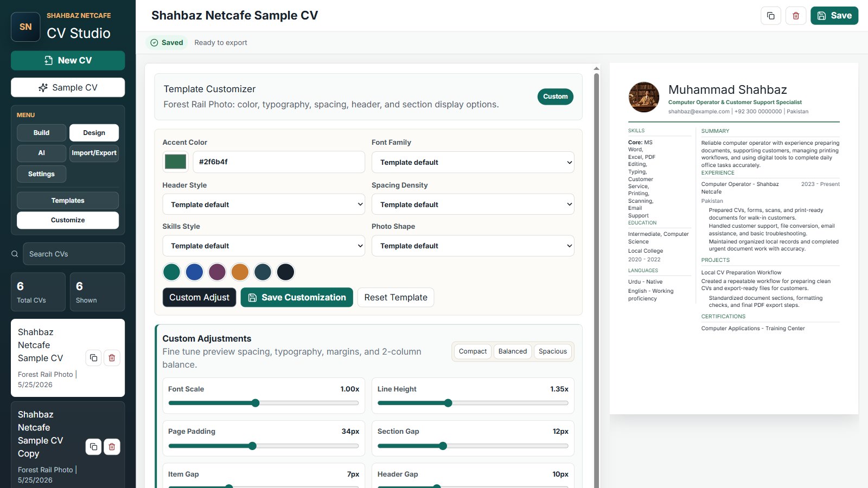This screenshot has width=868, height=488.
Task: Switch to the Templates sub-tab
Action: pos(68,201)
